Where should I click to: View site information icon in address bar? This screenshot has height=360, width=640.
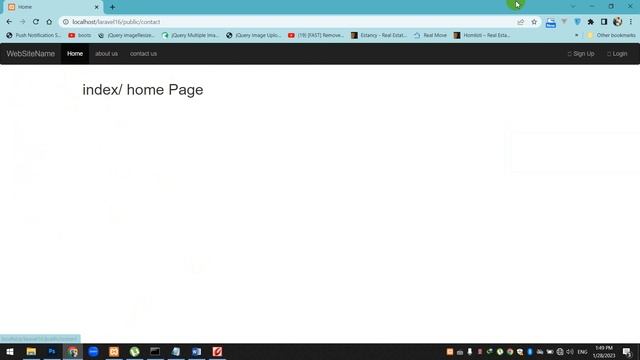(x=66, y=22)
